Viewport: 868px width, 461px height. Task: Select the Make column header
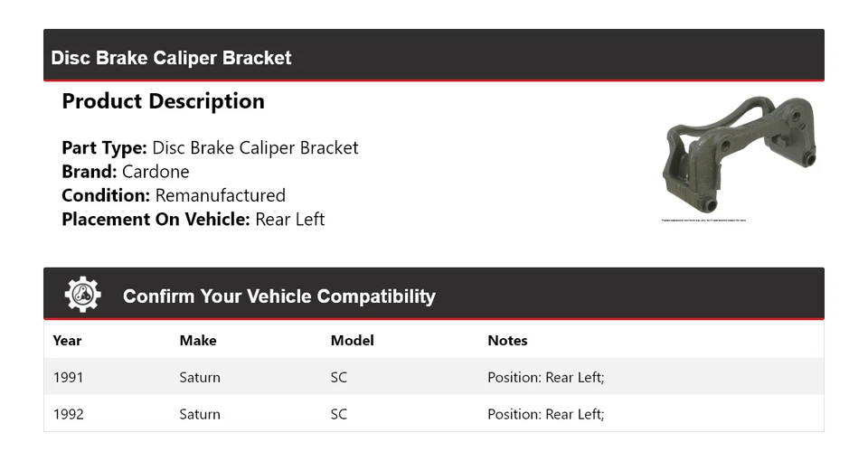(x=197, y=341)
